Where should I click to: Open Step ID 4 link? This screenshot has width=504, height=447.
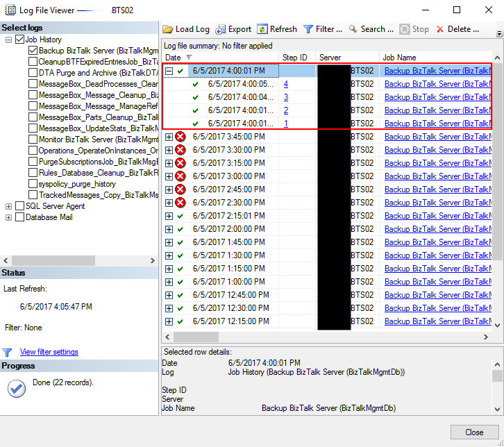pos(286,84)
